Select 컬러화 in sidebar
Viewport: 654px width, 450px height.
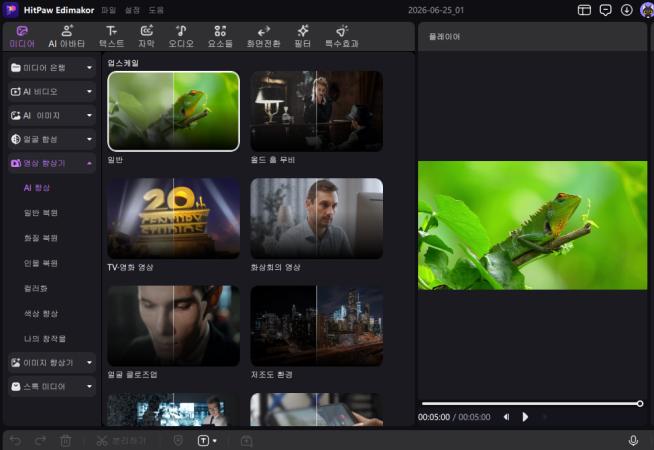click(36, 288)
